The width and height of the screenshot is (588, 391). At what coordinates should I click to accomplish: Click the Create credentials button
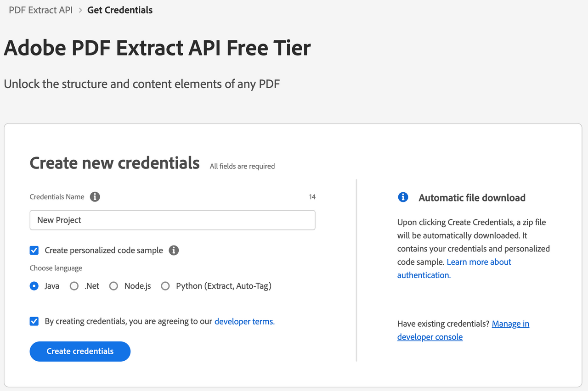80,352
